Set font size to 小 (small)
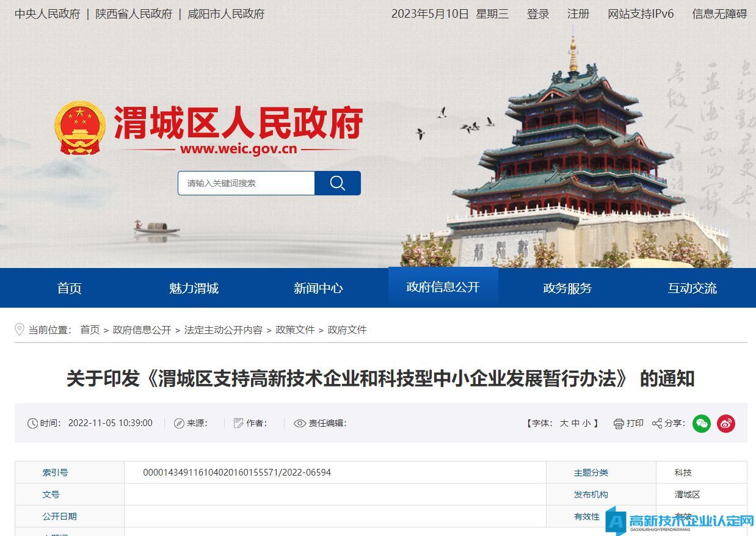This screenshot has width=756, height=536. 586,423
